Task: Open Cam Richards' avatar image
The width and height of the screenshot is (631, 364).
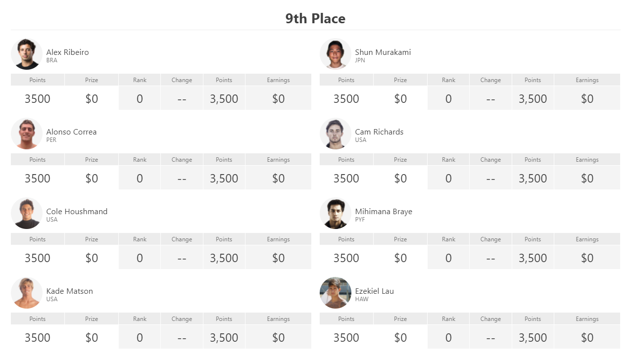Action: [336, 134]
